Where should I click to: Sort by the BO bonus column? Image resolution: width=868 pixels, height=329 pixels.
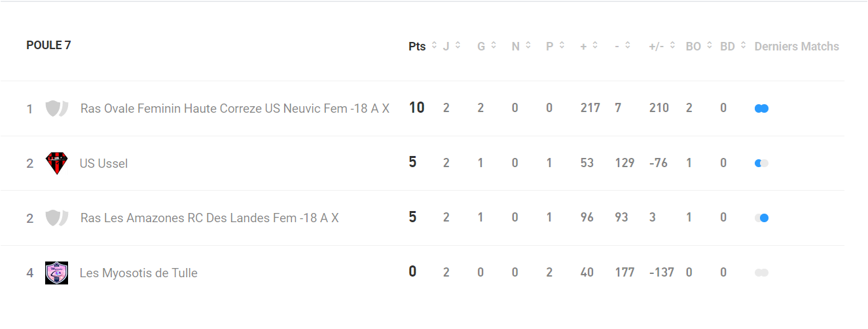click(x=699, y=47)
